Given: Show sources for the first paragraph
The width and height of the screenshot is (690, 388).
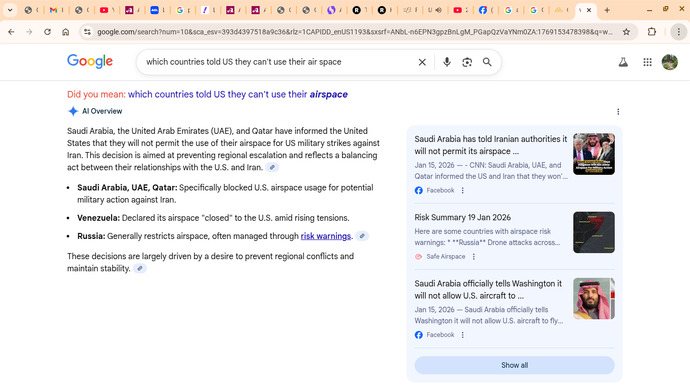Looking at the screenshot, I should [272, 167].
